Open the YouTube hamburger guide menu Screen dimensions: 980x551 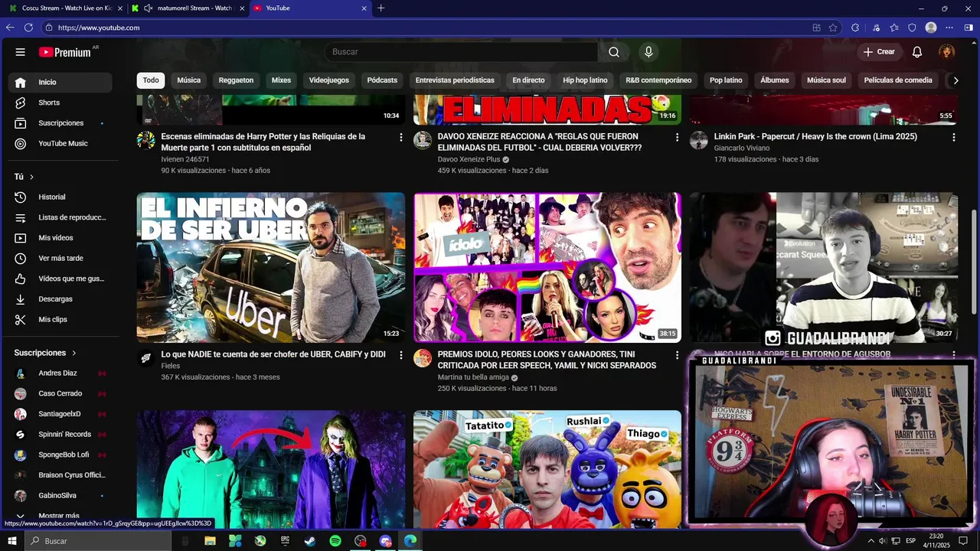click(21, 52)
